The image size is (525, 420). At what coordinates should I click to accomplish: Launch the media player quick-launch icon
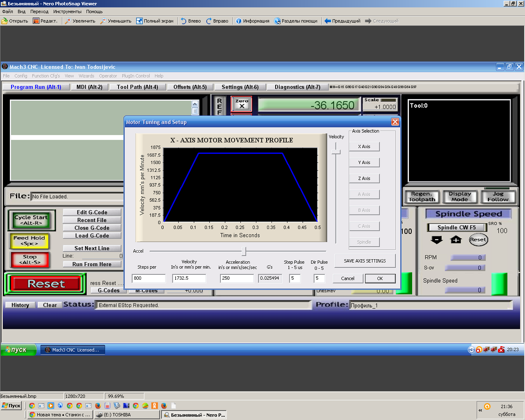[51, 406]
